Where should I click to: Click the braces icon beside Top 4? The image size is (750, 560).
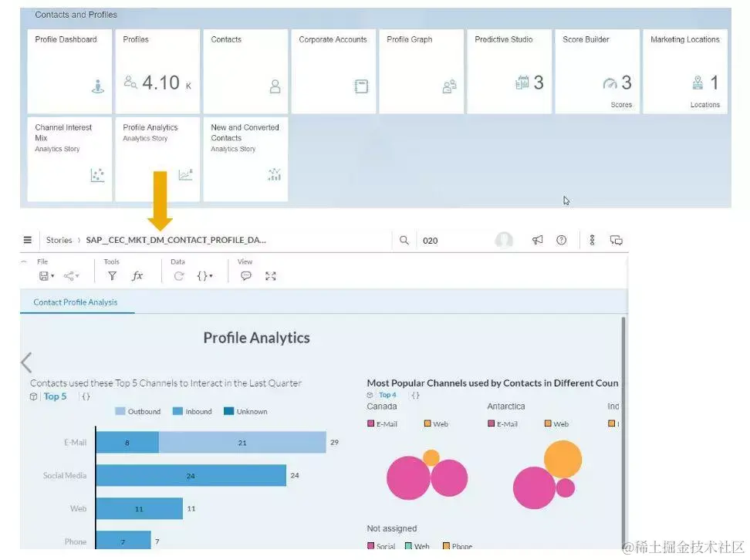pyautogui.click(x=415, y=395)
